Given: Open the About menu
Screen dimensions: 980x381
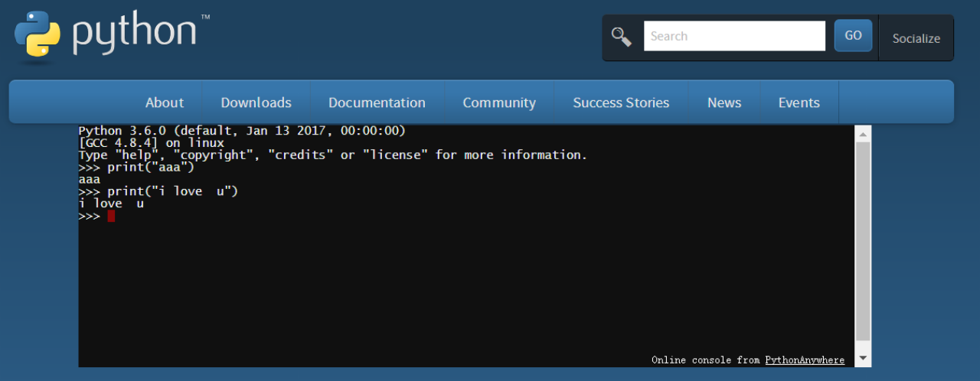Looking at the screenshot, I should point(165,103).
